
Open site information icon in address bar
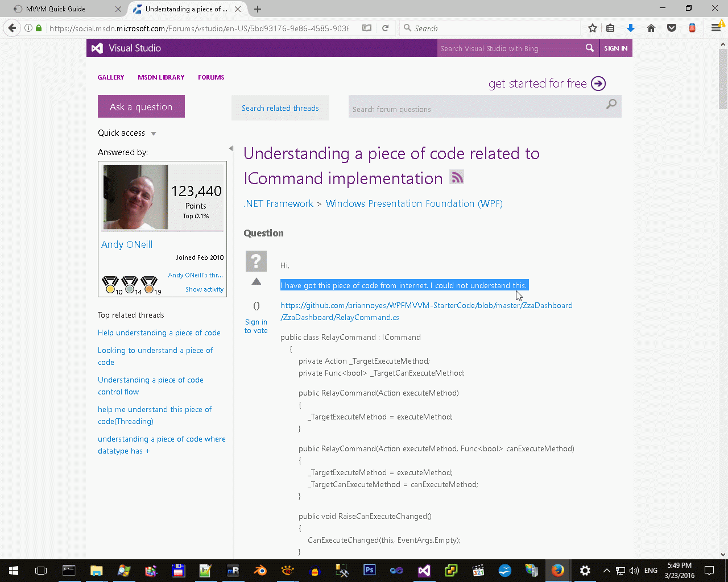[x=28, y=28]
